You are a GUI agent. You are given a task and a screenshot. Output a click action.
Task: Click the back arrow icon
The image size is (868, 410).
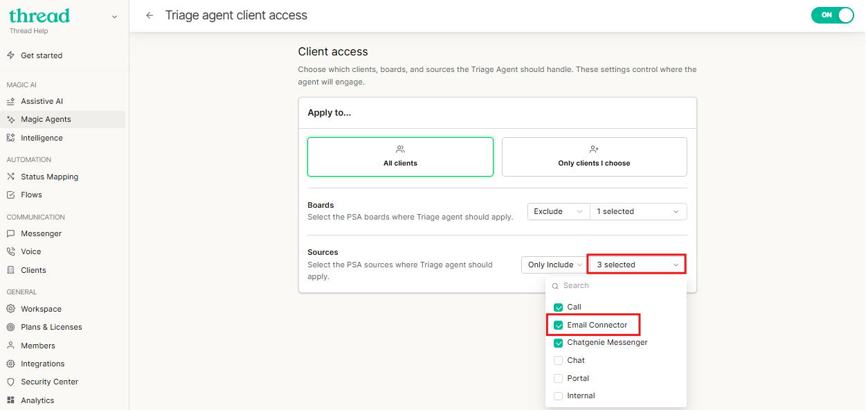[150, 15]
